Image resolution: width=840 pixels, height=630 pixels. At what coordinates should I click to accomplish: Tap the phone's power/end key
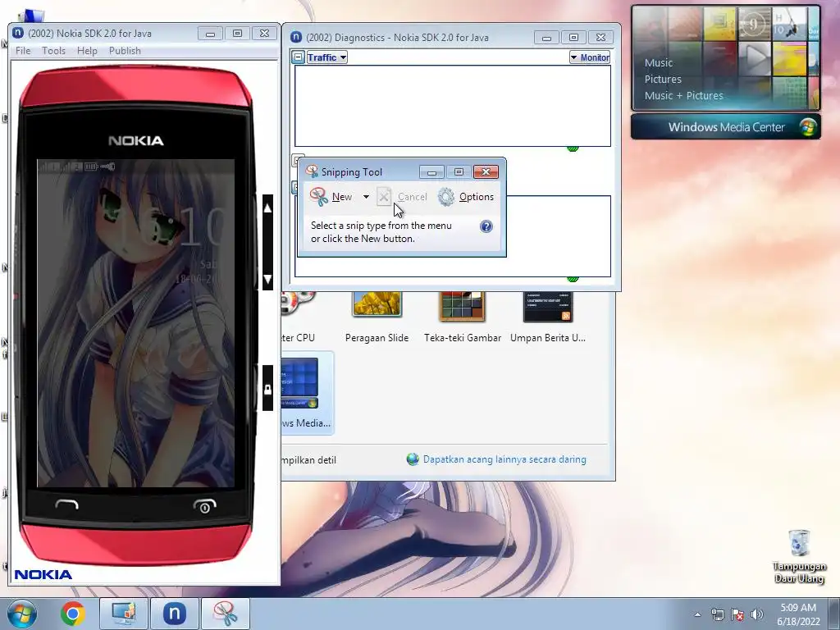pos(204,505)
